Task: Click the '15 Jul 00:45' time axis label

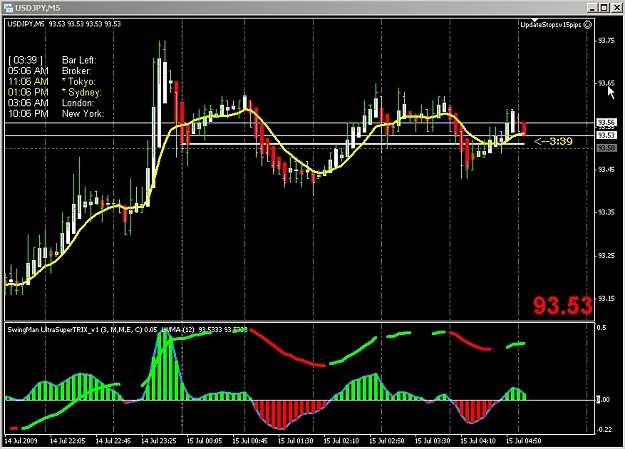Action: 250,441
